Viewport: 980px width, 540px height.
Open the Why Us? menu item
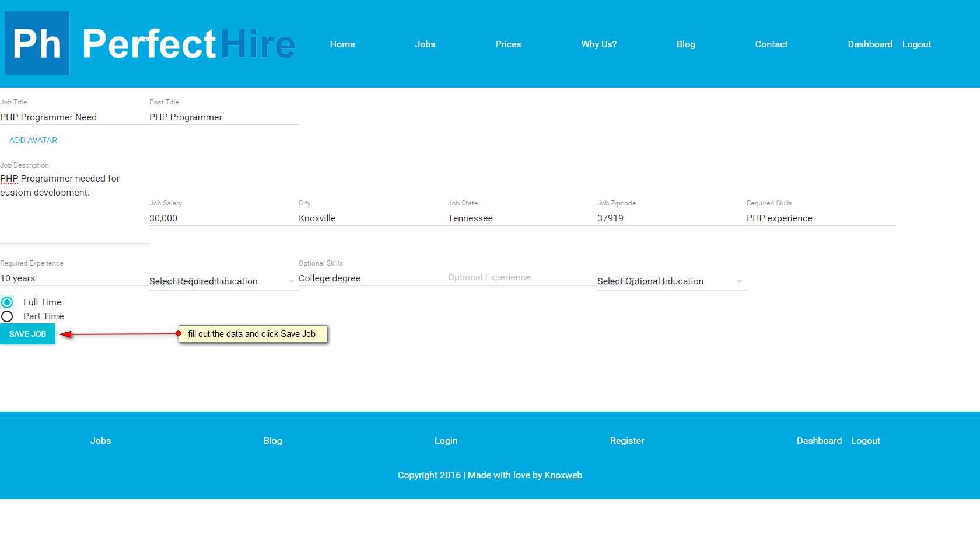click(599, 44)
